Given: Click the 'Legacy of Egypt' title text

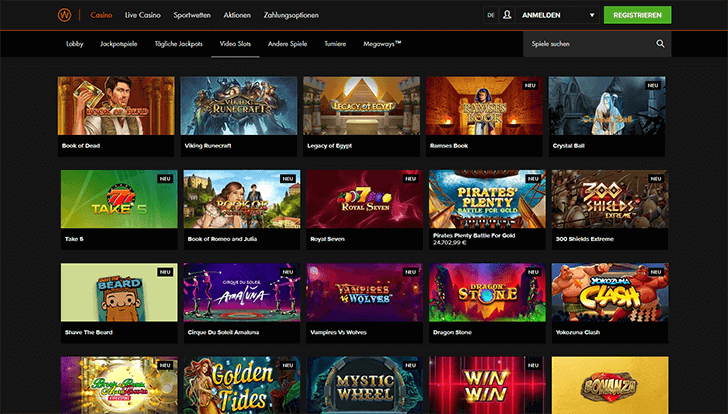Looking at the screenshot, I should (x=330, y=146).
